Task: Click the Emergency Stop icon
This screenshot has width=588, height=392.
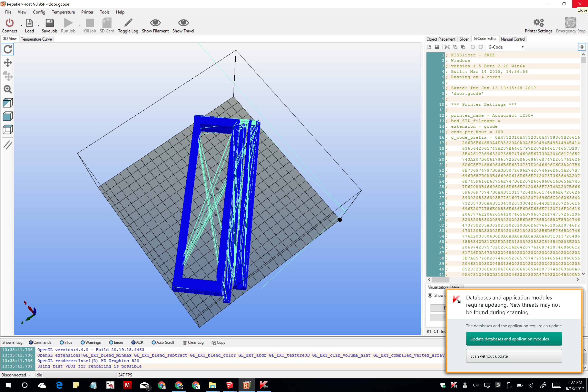Action: coord(571,23)
